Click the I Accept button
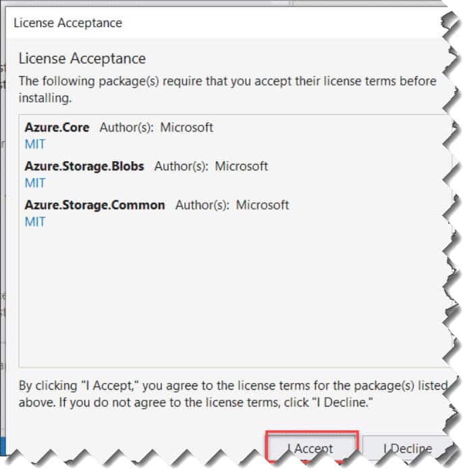Viewport: 469px width, 476px height. 312,448
